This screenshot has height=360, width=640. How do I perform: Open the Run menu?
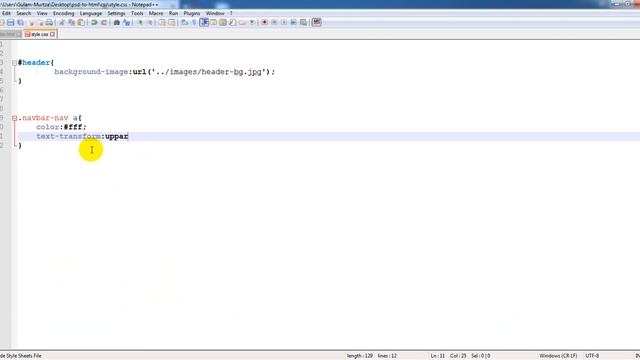[173, 13]
